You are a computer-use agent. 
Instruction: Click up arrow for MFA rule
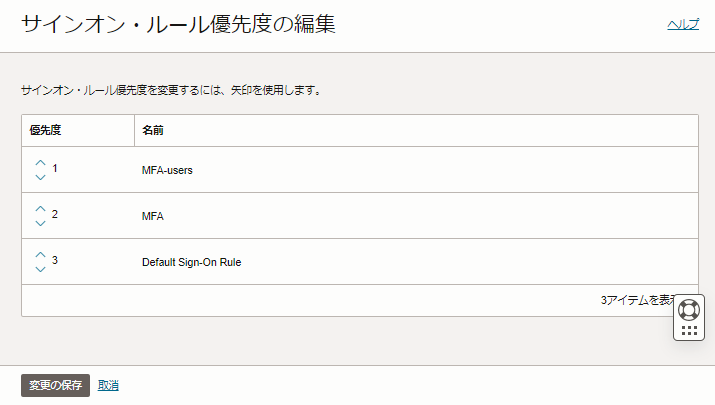[40, 208]
